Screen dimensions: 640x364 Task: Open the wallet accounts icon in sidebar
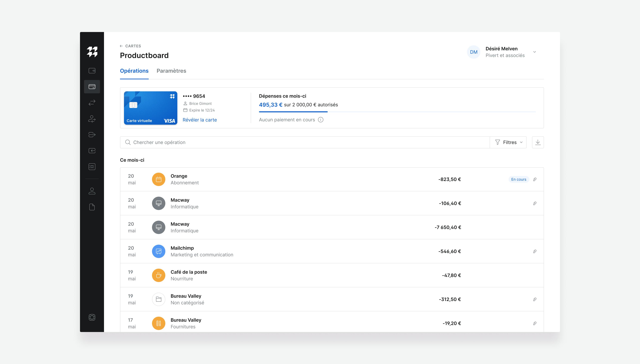click(92, 71)
